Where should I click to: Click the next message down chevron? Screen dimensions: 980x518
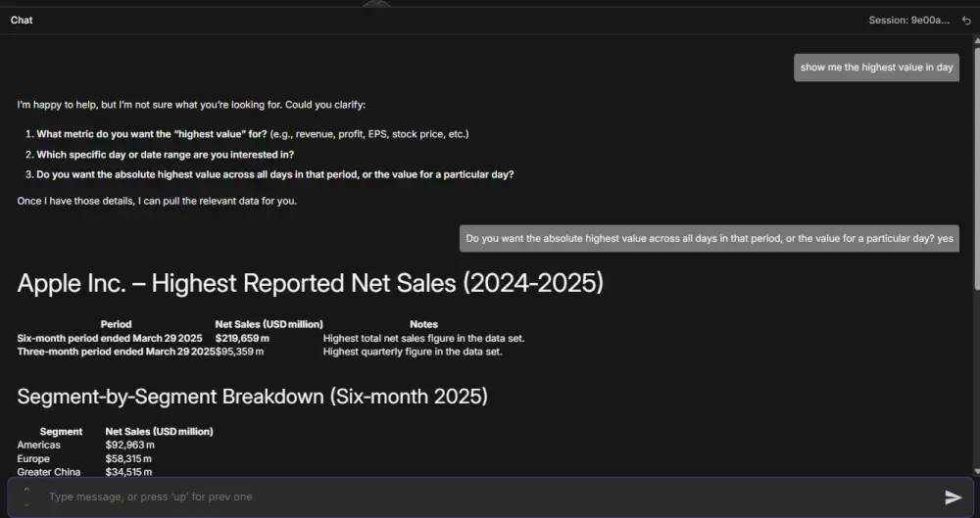[26, 504]
